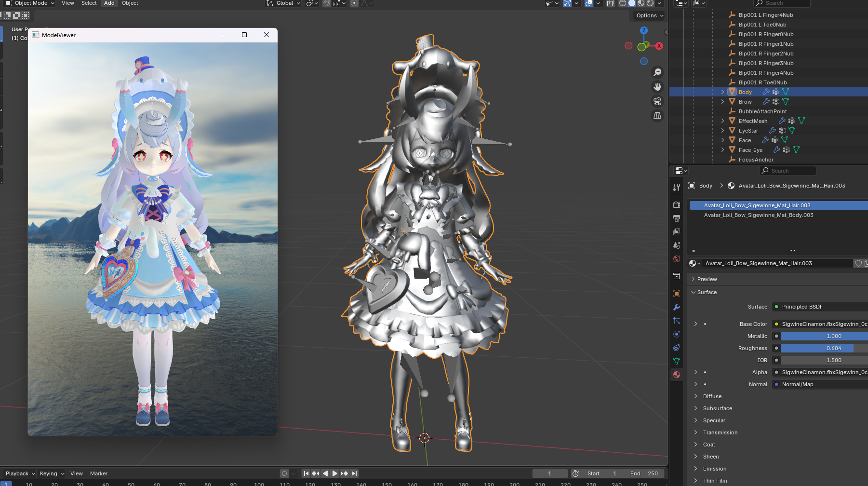Open the Render properties tab
This screenshot has width=868, height=486.
tap(677, 205)
